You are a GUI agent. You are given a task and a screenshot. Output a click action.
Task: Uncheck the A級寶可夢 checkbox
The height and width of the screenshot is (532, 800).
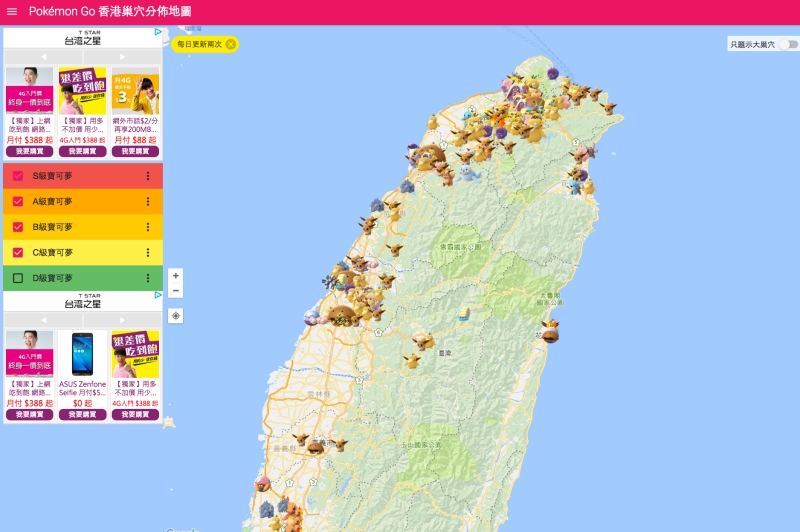coord(18,201)
